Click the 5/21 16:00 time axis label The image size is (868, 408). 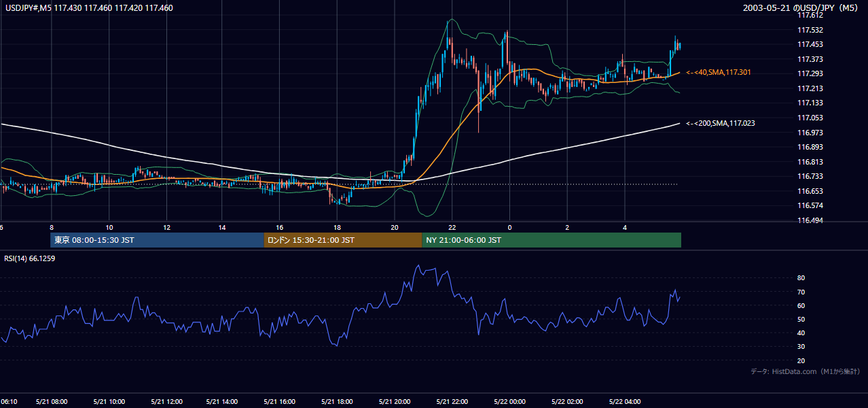coord(280,402)
